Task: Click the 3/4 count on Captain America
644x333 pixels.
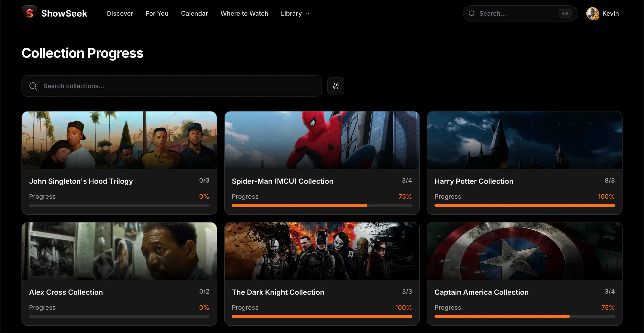Action: click(610, 291)
